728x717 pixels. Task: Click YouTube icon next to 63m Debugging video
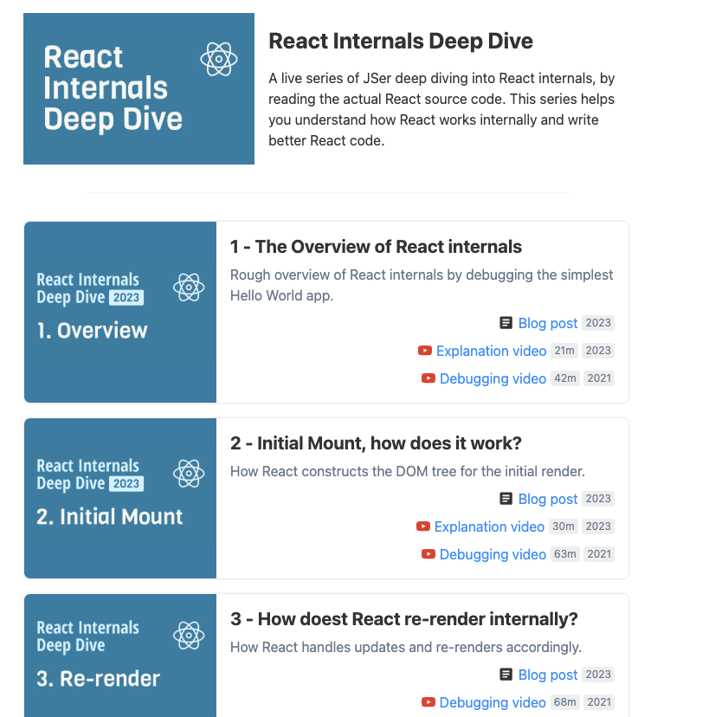[x=428, y=553]
